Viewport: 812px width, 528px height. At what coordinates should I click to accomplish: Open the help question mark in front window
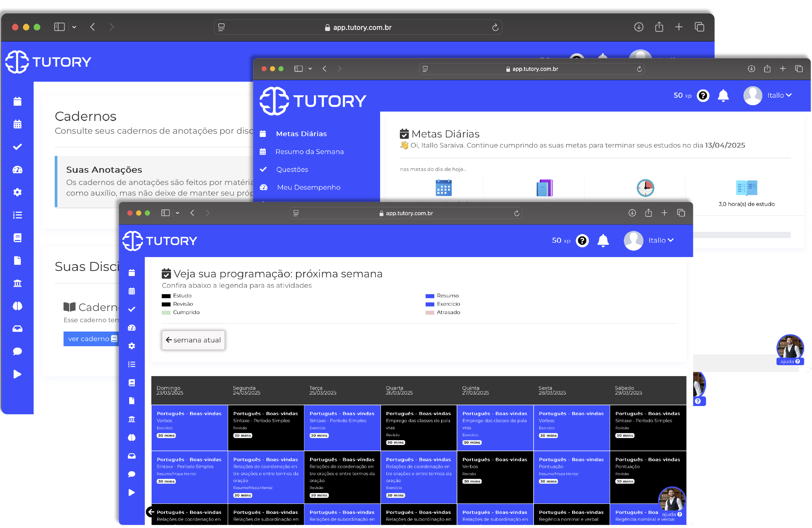tap(582, 241)
